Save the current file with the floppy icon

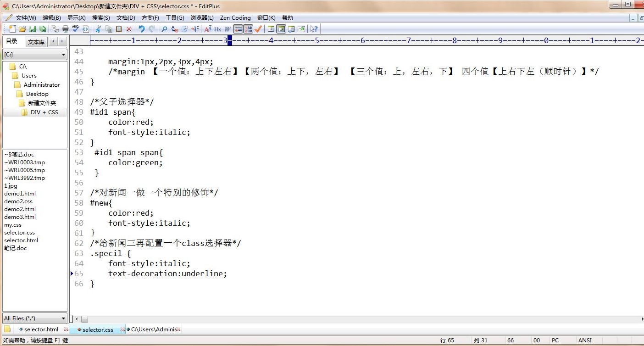tap(33, 29)
